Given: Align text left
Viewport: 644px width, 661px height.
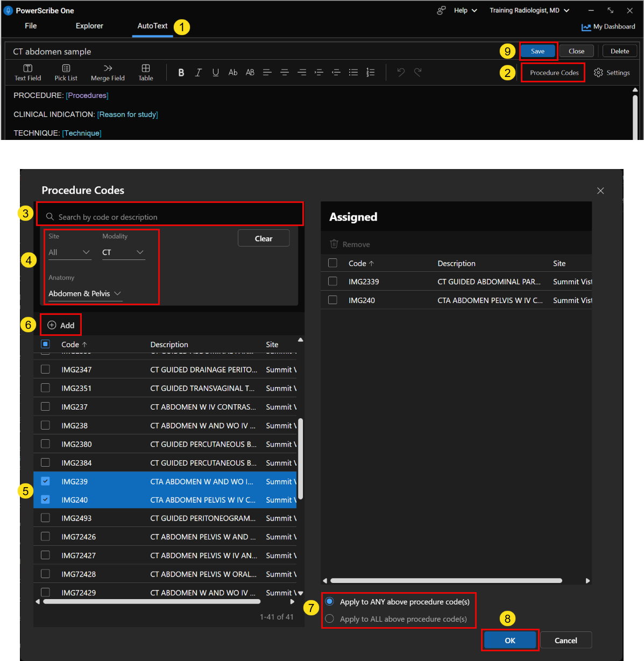Looking at the screenshot, I should 267,73.
